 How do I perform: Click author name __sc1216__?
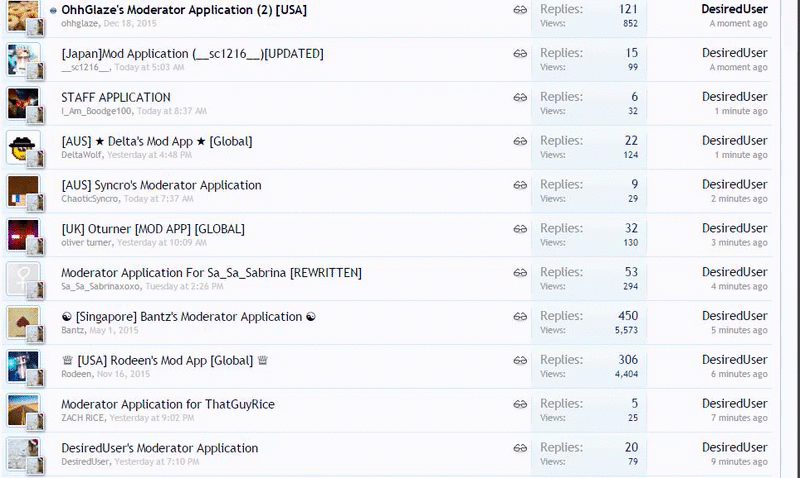pos(85,67)
